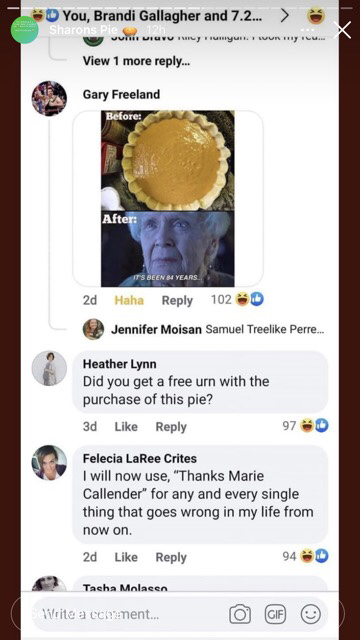Like Heather Lynn's comment
This screenshot has height=640, width=360.
click(126, 427)
